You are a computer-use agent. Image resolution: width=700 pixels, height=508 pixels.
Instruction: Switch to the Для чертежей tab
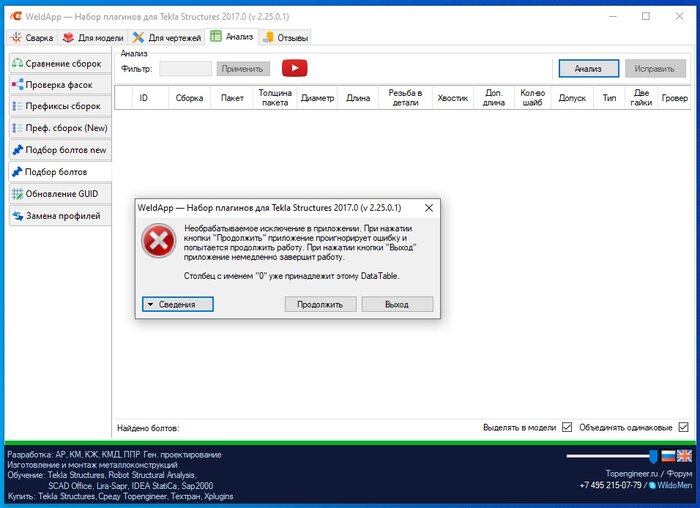pyautogui.click(x=167, y=38)
